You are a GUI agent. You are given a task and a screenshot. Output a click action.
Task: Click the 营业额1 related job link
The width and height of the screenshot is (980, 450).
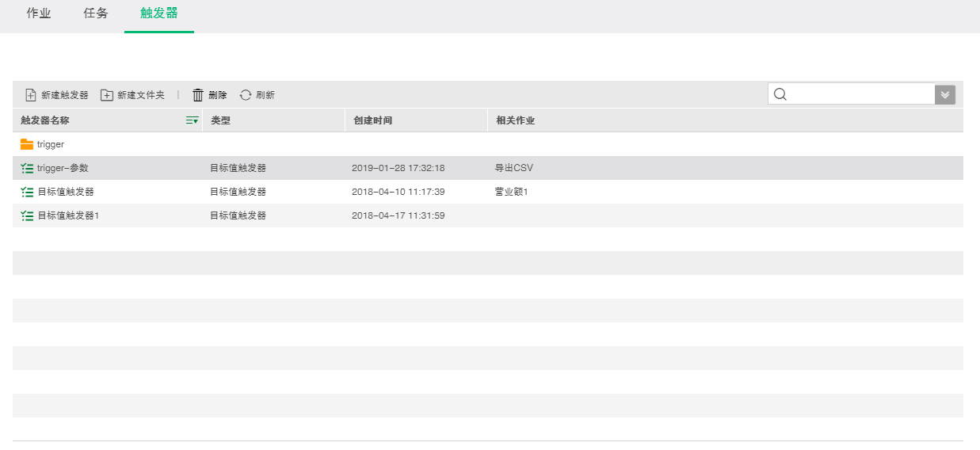click(x=511, y=192)
